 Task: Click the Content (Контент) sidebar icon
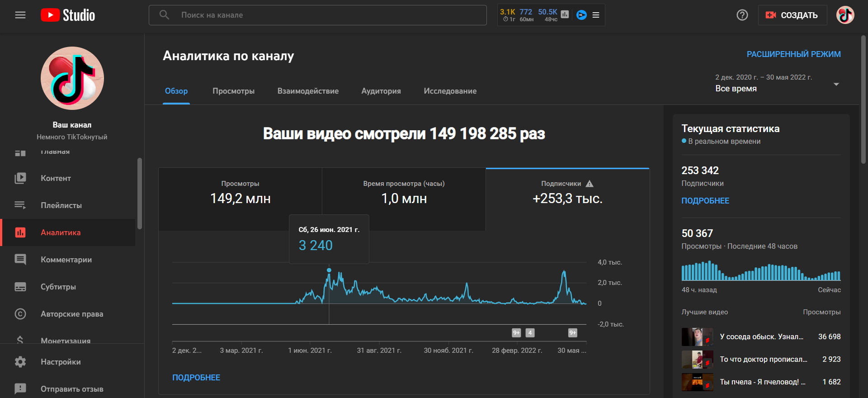pyautogui.click(x=20, y=178)
